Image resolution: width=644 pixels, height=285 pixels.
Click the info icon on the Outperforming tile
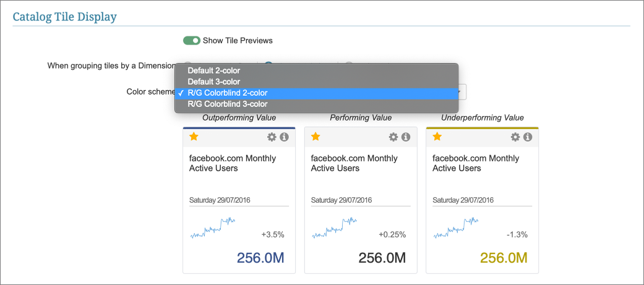[284, 137]
